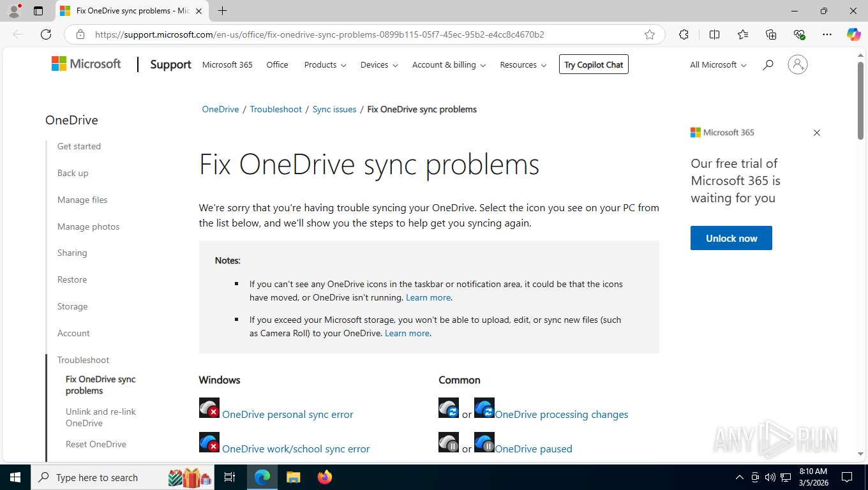Open OneDrive personal sync error link
Viewport: 868px width, 490px height.
[287, 415]
